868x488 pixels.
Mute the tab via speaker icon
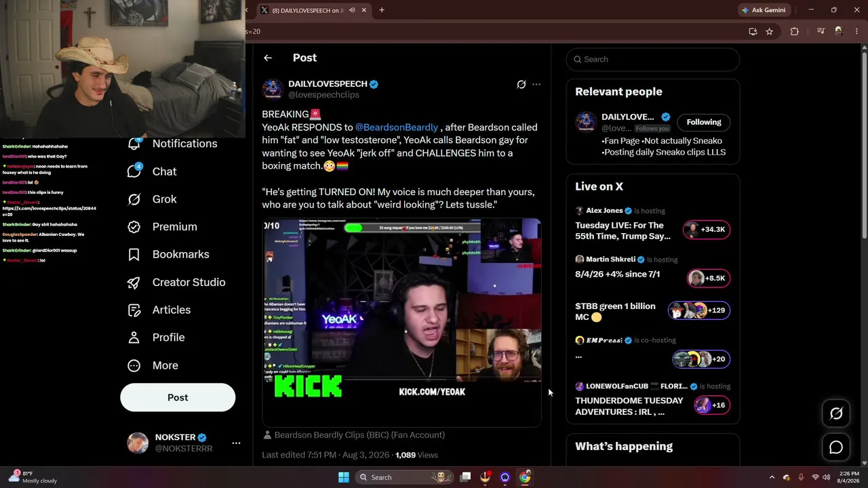[x=352, y=10]
